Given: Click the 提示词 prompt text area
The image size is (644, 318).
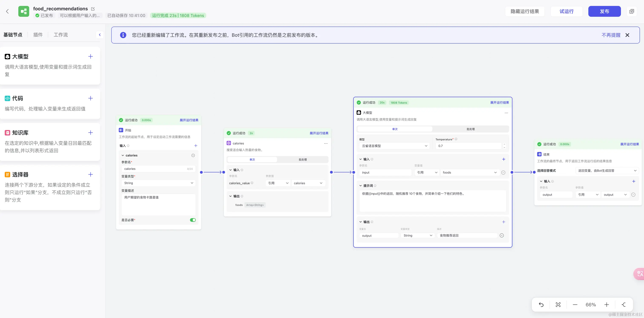Looking at the screenshot, I should 433,201.
